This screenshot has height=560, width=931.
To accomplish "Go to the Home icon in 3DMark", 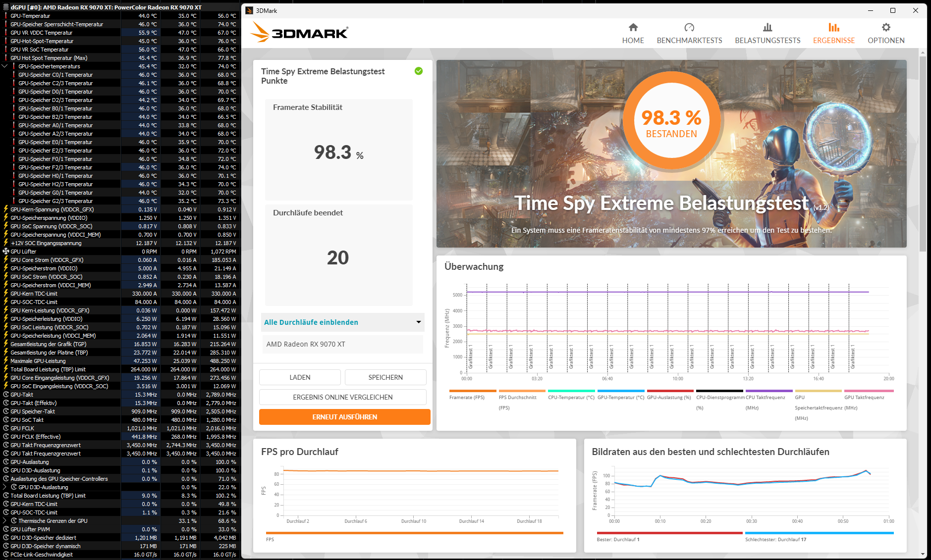I will click(x=633, y=27).
